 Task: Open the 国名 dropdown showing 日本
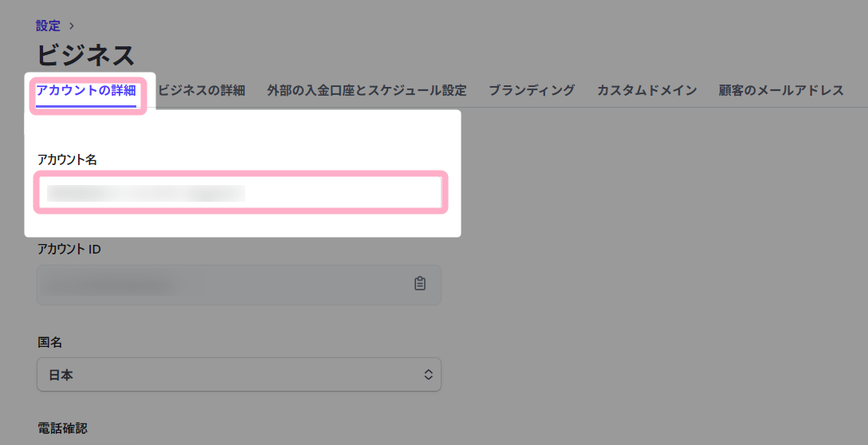(x=238, y=375)
